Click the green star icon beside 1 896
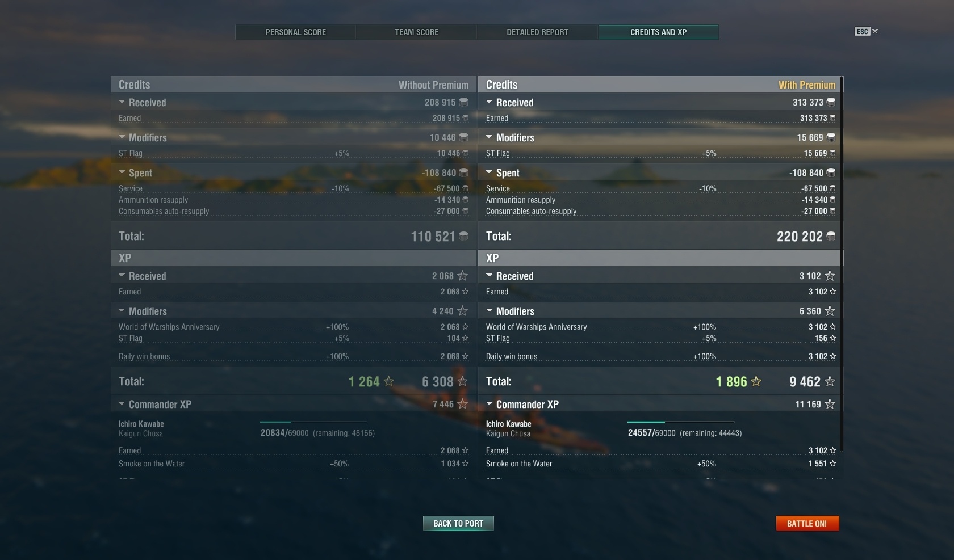The height and width of the screenshot is (560, 954). coord(756,381)
